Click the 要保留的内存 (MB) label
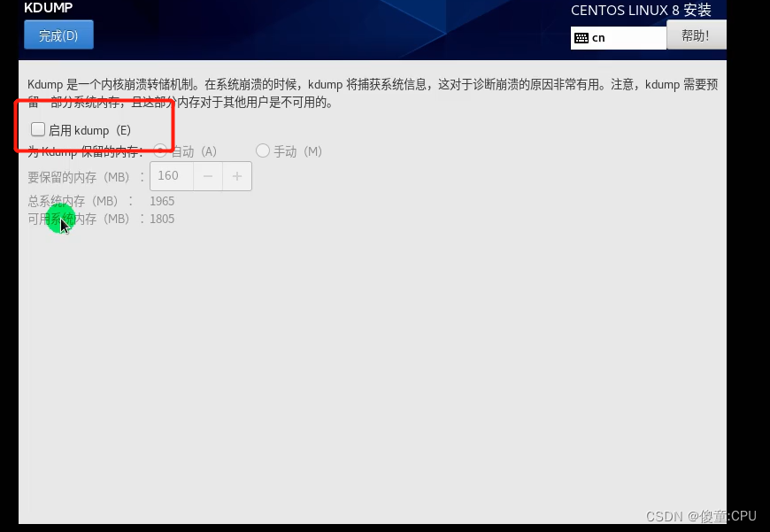The width and height of the screenshot is (770, 532). (x=86, y=177)
